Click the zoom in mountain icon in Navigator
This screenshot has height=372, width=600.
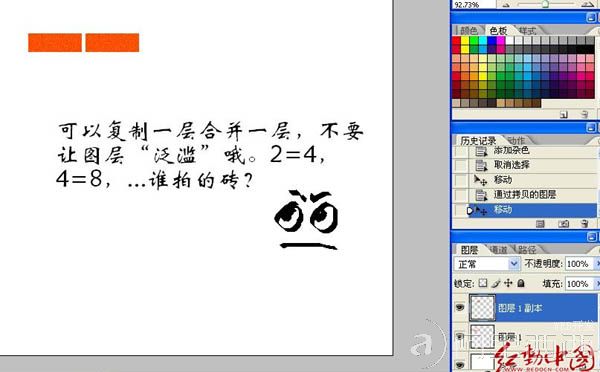tap(587, 4)
